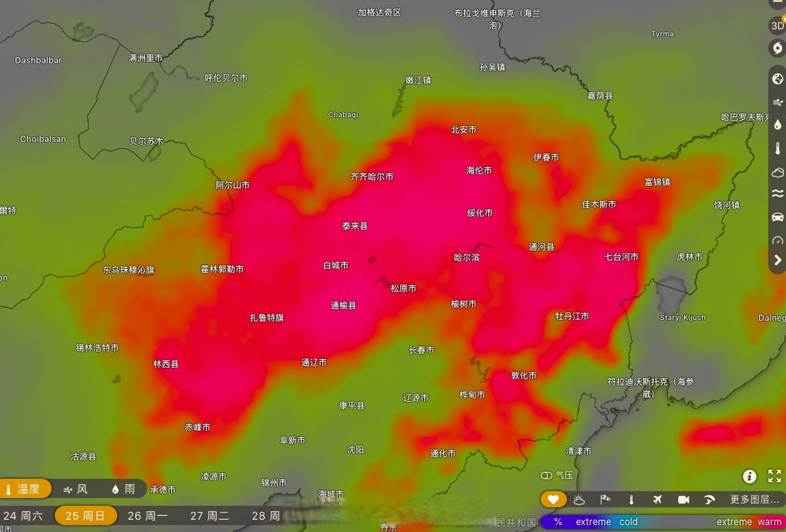Open the paragliding spots icon
This screenshot has height=532, width=786.
coord(709,500)
